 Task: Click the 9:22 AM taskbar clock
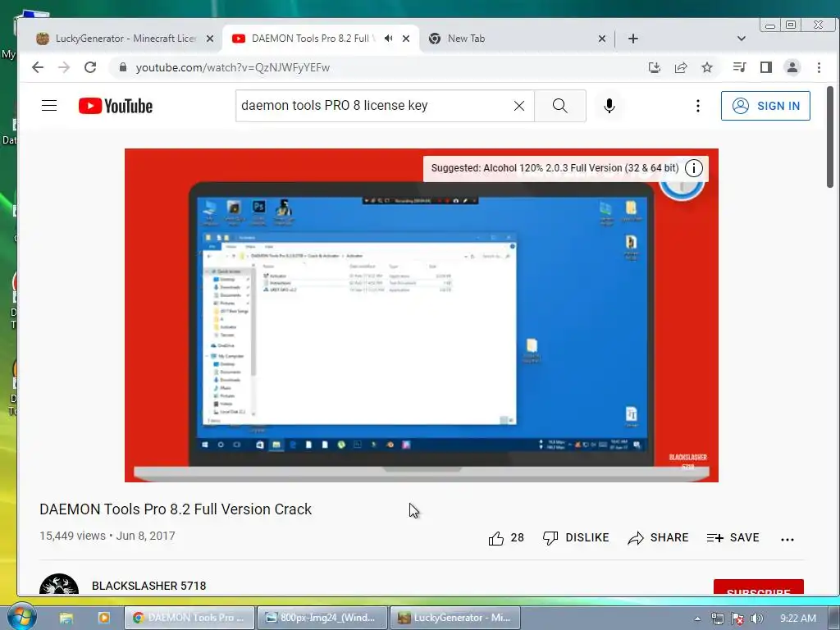(x=797, y=619)
